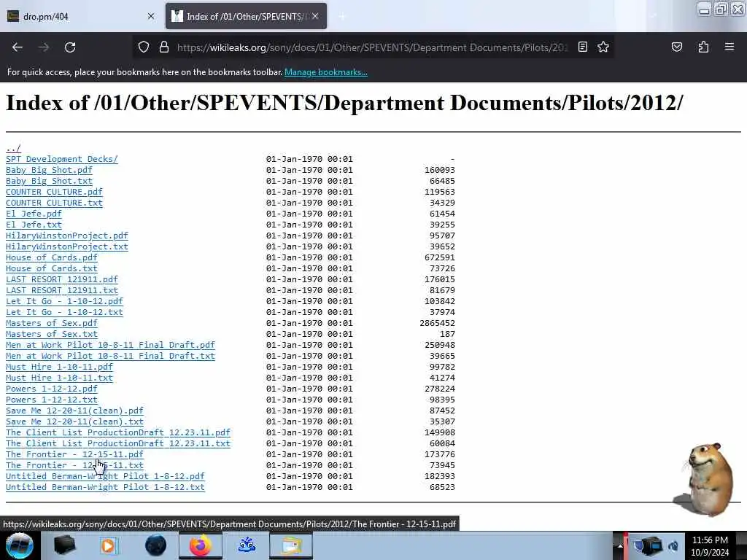Click the Windows Start orb
The height and width of the screenshot is (560, 747).
[19, 545]
